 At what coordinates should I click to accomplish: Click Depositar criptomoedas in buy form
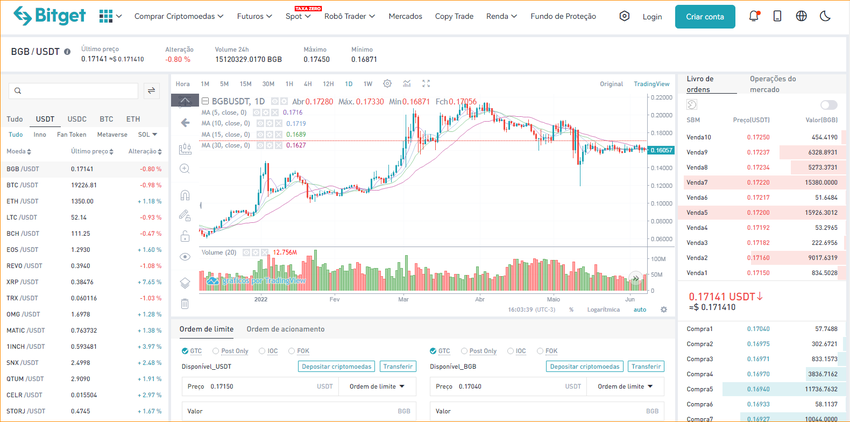pos(336,367)
